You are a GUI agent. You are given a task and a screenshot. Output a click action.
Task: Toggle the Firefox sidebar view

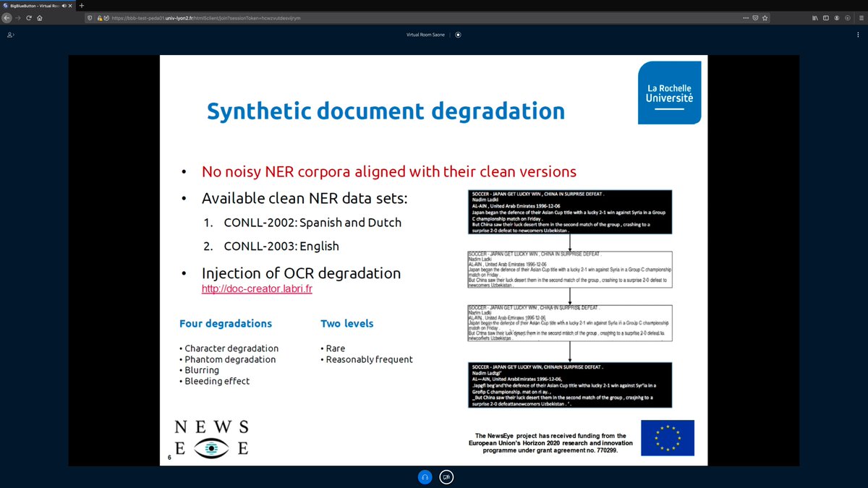click(x=826, y=17)
